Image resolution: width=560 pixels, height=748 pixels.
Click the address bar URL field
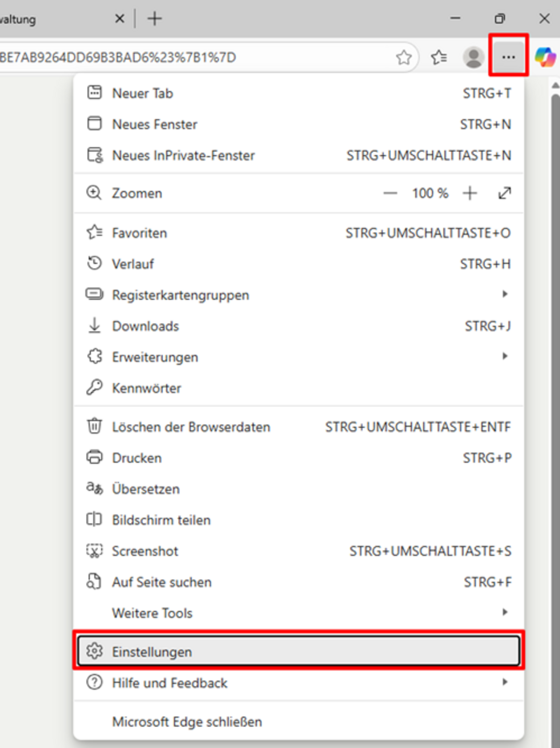coord(190,57)
